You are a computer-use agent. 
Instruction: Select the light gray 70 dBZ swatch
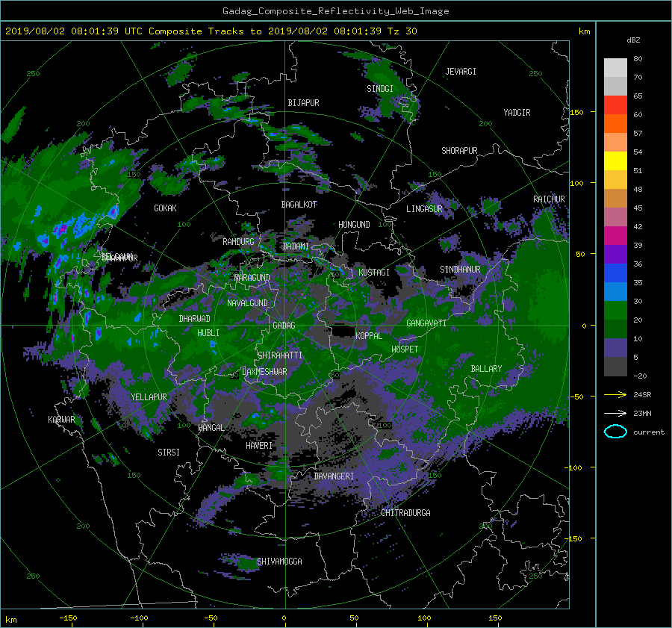click(615, 68)
